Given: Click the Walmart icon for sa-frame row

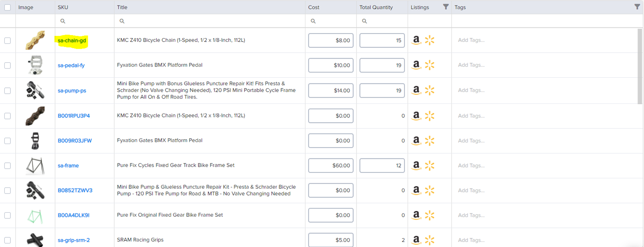Looking at the screenshot, I should click(430, 165).
